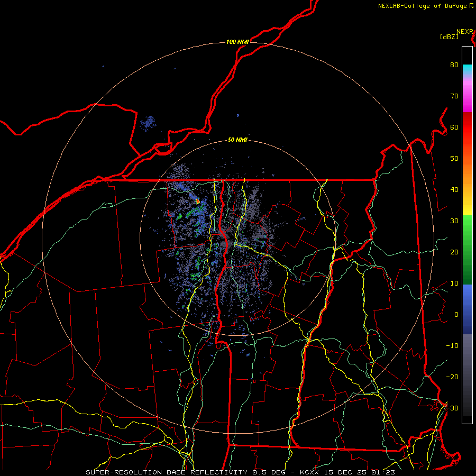The image size is (476, 476).
Task: Click the 60 value on the dBZ scale
Action: (454, 127)
